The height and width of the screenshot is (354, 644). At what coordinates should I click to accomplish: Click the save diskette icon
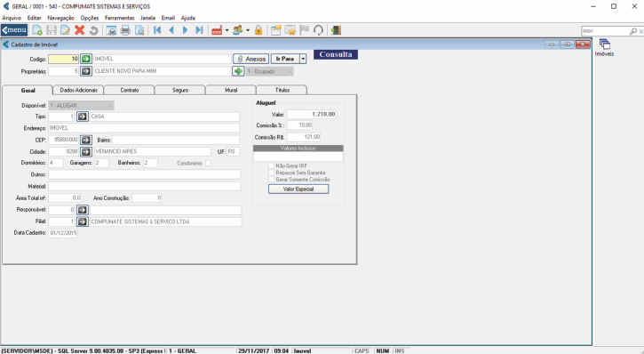[x=52, y=30]
